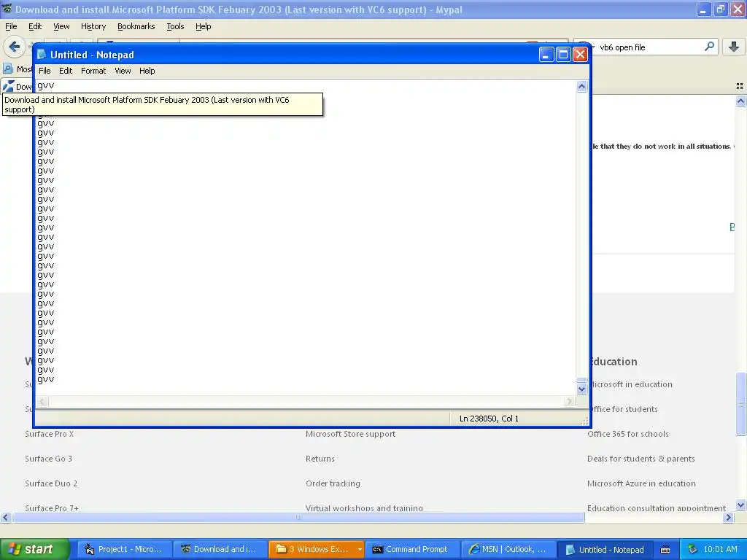Image resolution: width=747 pixels, height=560 pixels.
Task: Open Mypal browser View menu
Action: (61, 27)
